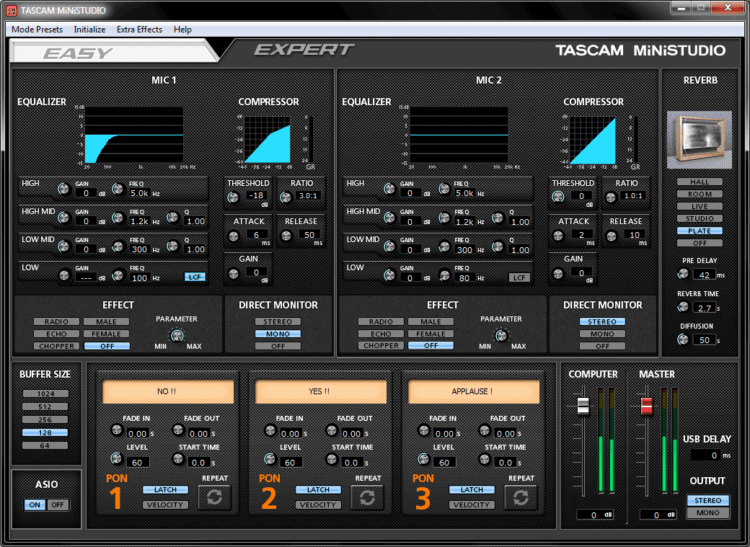Click the PON 3 repeat loop icon
Image resolution: width=750 pixels, height=547 pixels.
coord(521,497)
